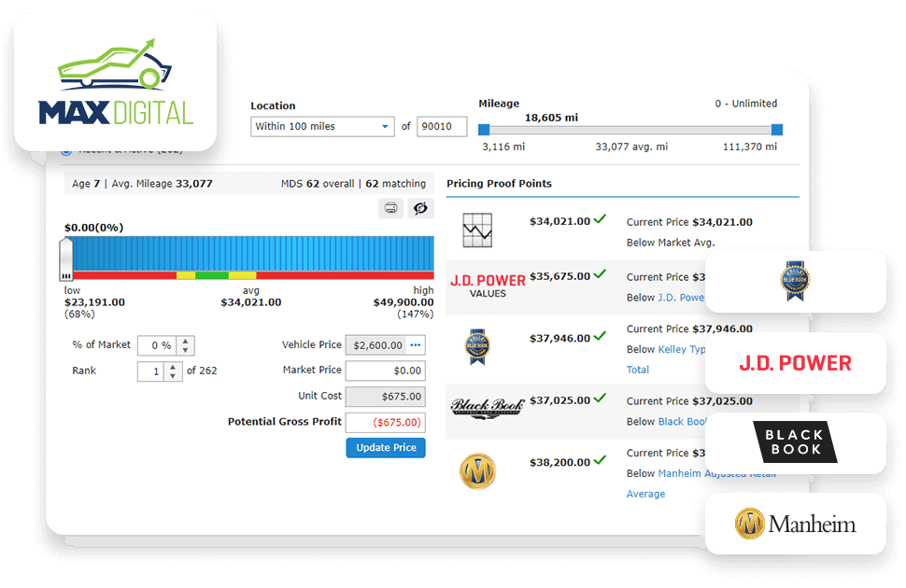
Task: Click the Potential Gross Profit field
Action: click(386, 422)
